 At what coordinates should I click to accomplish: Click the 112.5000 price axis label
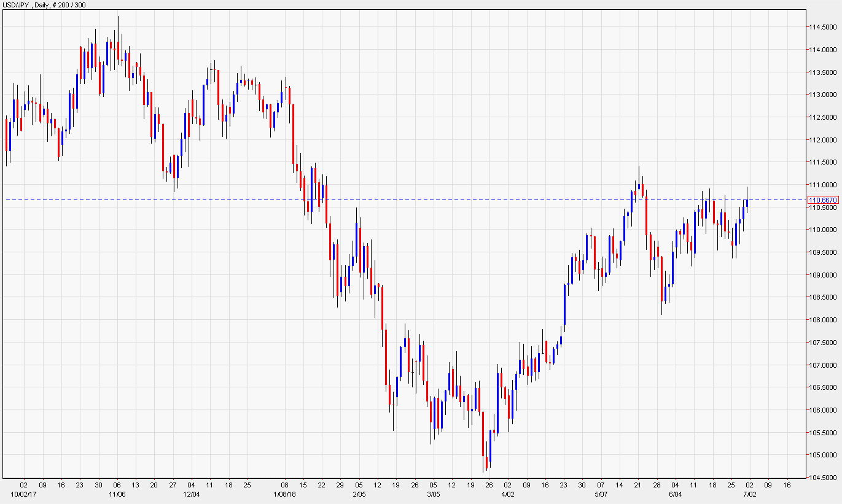point(823,117)
